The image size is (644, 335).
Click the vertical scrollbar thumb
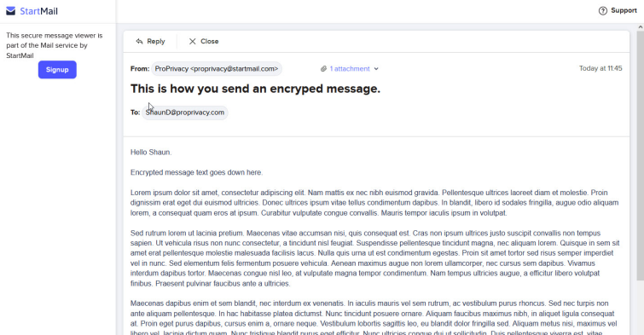click(x=641, y=156)
